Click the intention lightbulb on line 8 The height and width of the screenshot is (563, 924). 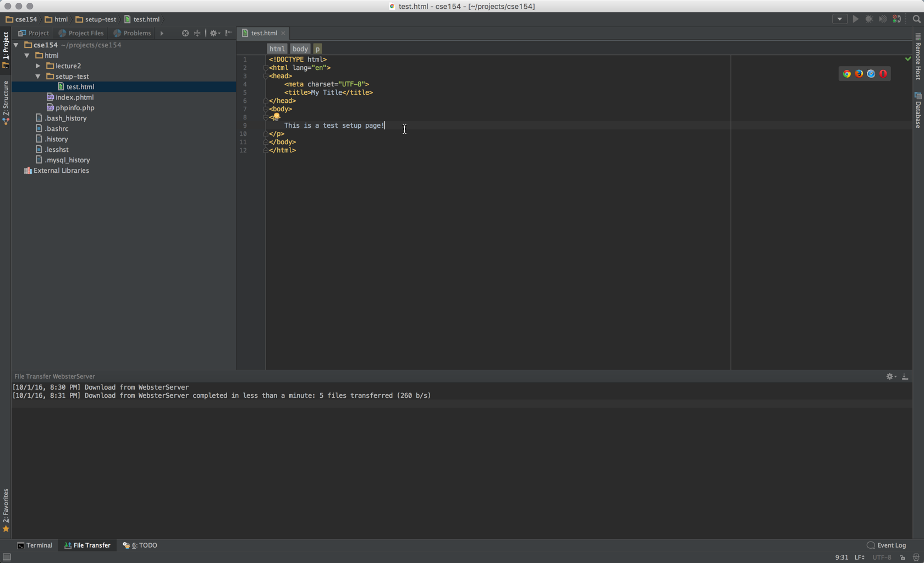click(x=277, y=116)
